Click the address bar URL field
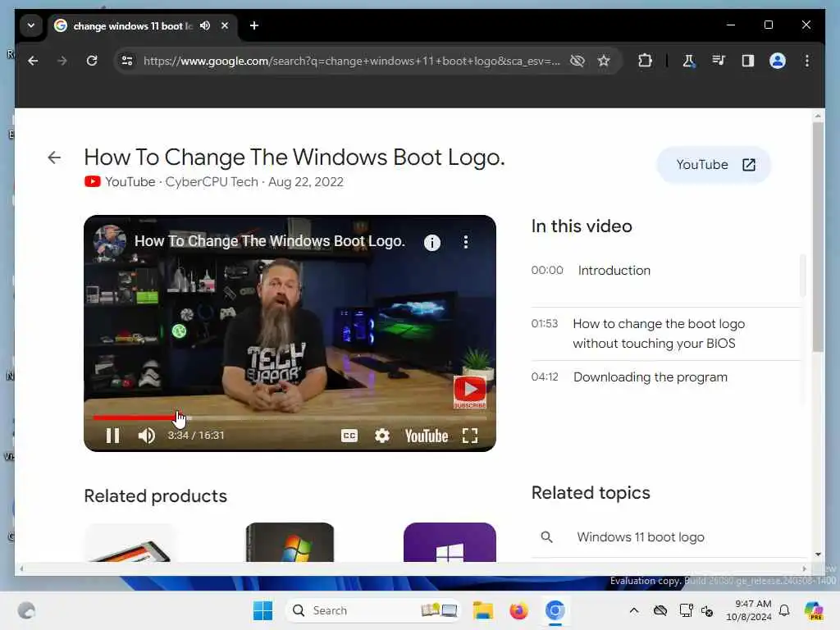 [351, 61]
